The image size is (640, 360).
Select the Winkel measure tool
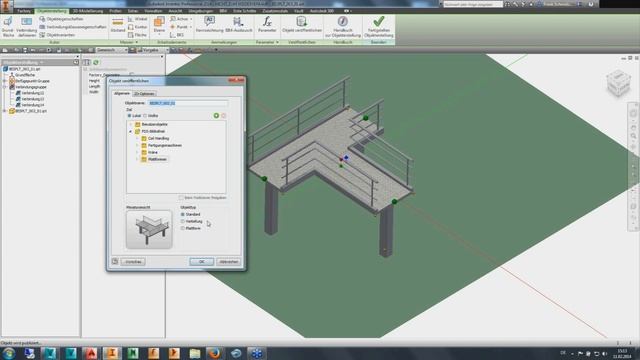138,19
